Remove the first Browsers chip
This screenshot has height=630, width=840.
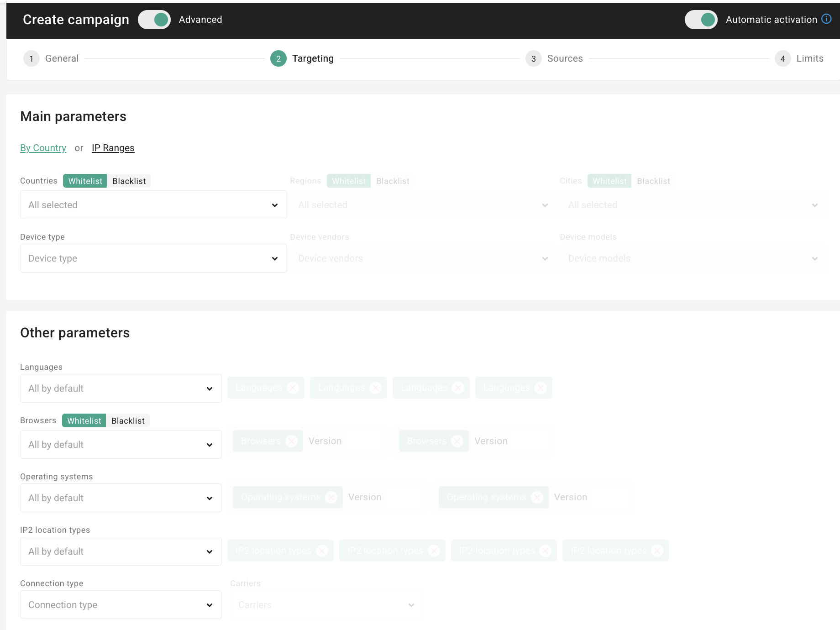point(291,441)
